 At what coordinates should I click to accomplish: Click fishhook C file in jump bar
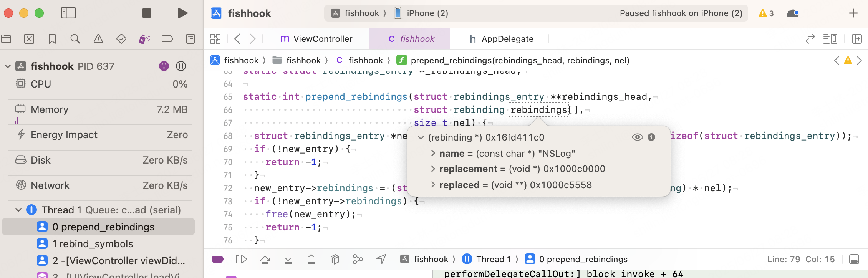click(x=359, y=60)
